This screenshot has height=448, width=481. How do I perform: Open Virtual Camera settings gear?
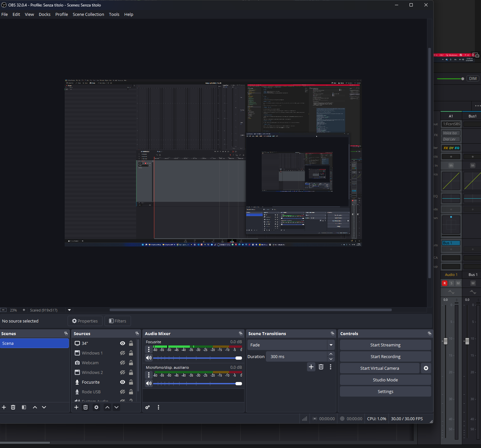tap(426, 368)
